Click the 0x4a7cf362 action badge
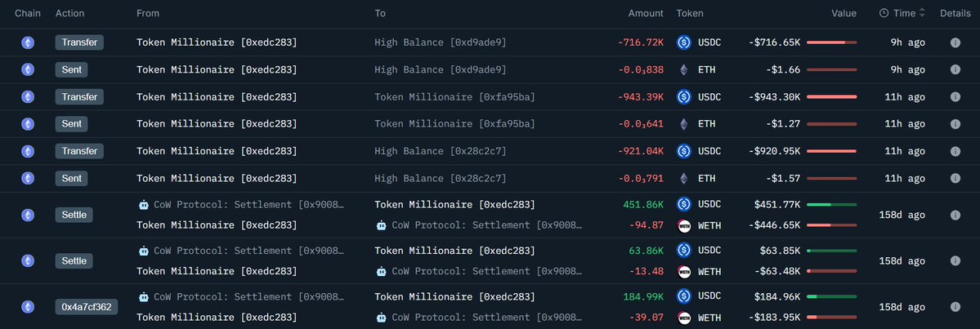980x329 pixels. 87,307
